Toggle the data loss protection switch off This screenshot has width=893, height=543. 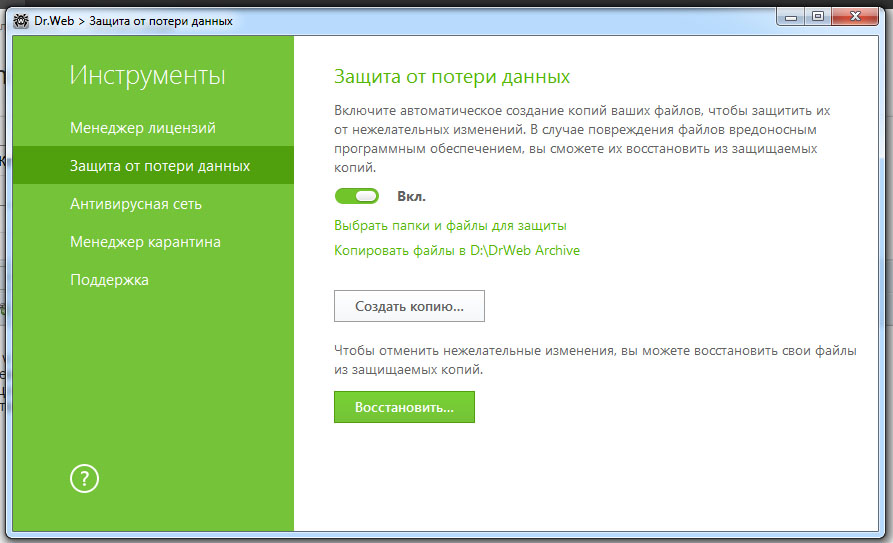[357, 196]
